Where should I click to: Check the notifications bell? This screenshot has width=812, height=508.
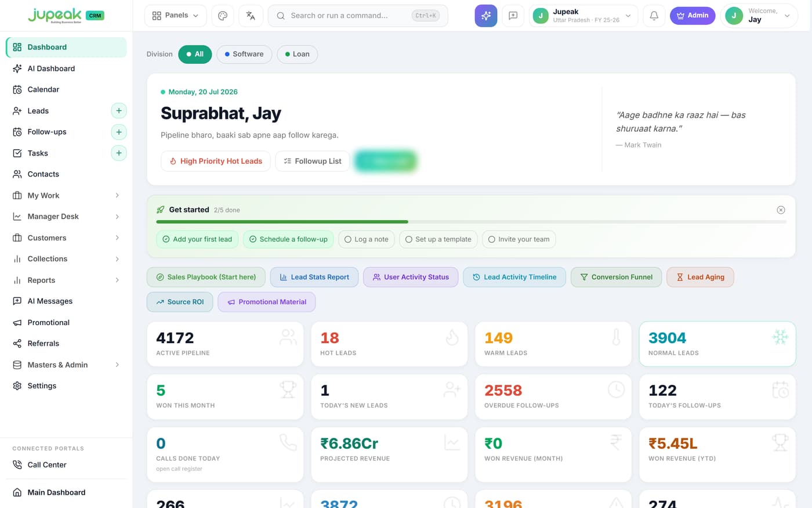click(x=654, y=16)
